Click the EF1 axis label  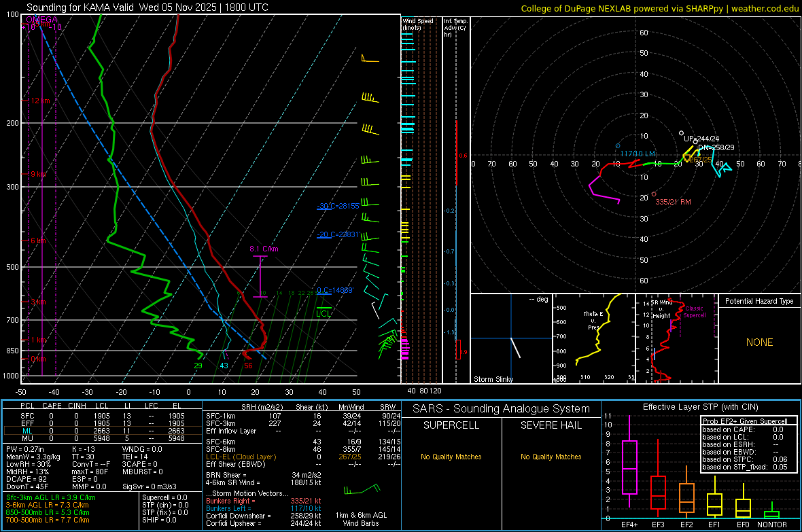[714, 525]
